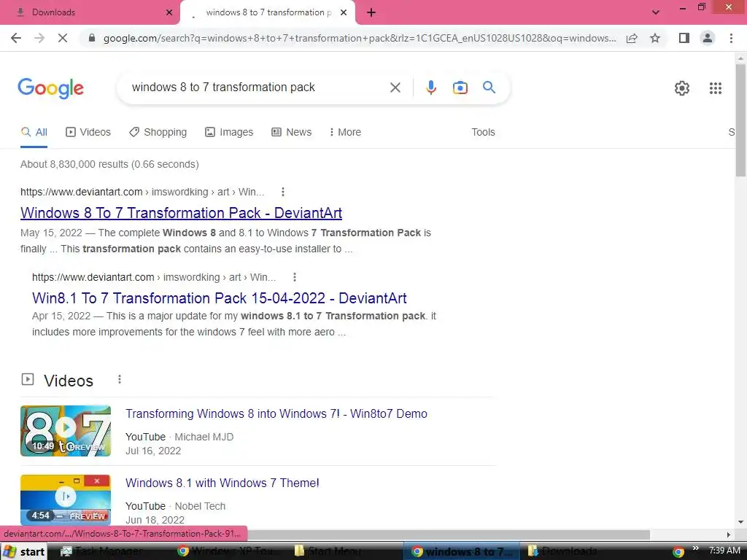Stop loading the page
The height and width of the screenshot is (560, 747).
[63, 38]
